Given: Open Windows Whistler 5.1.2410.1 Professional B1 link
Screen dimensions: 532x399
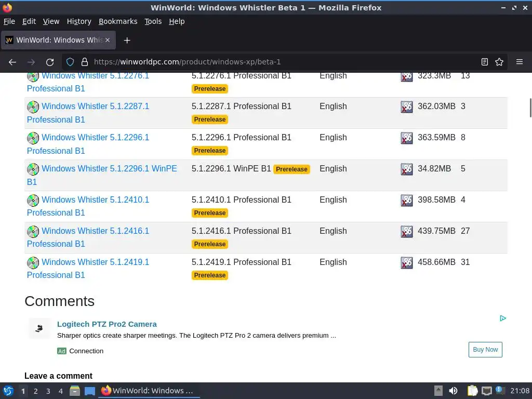Looking at the screenshot, I should coord(88,206).
